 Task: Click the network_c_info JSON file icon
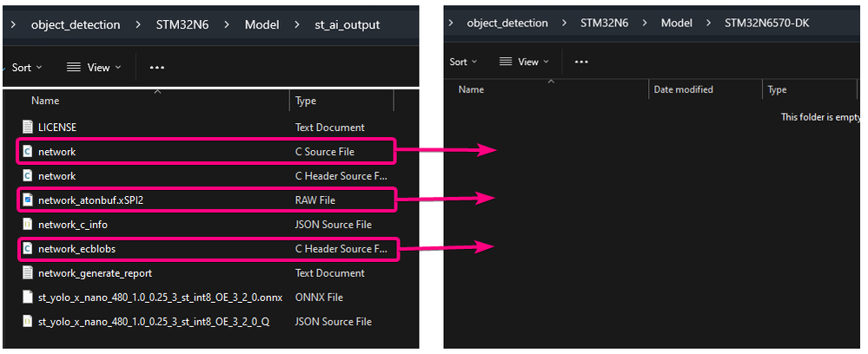tap(27, 224)
